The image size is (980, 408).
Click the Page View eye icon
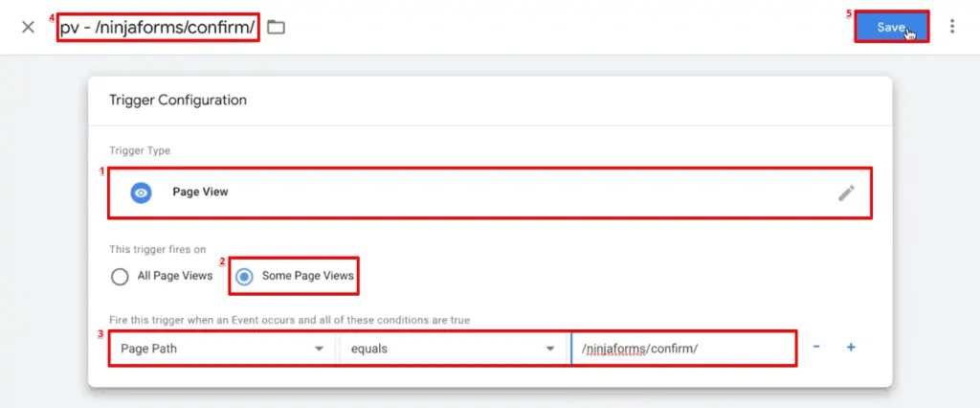click(x=142, y=193)
